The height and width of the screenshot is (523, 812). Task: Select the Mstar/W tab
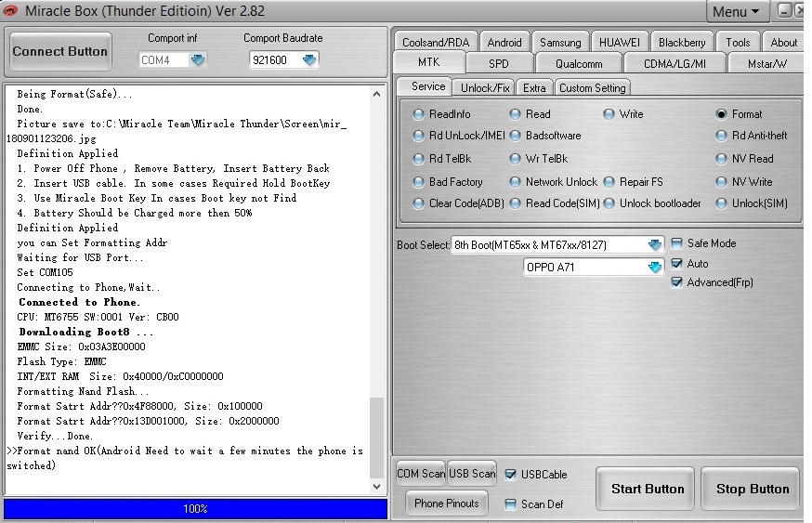pyautogui.click(x=766, y=64)
